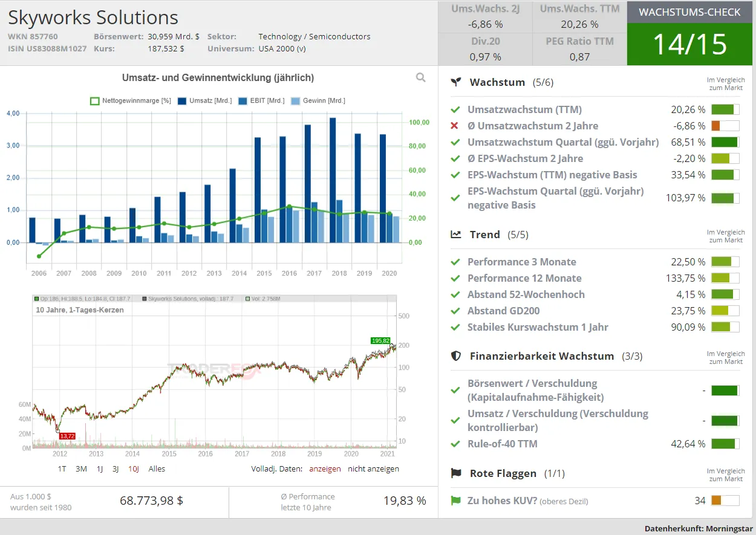756x535 pixels.
Task: Toggle EBIT [Mrd.] legend series
Action: (261, 101)
